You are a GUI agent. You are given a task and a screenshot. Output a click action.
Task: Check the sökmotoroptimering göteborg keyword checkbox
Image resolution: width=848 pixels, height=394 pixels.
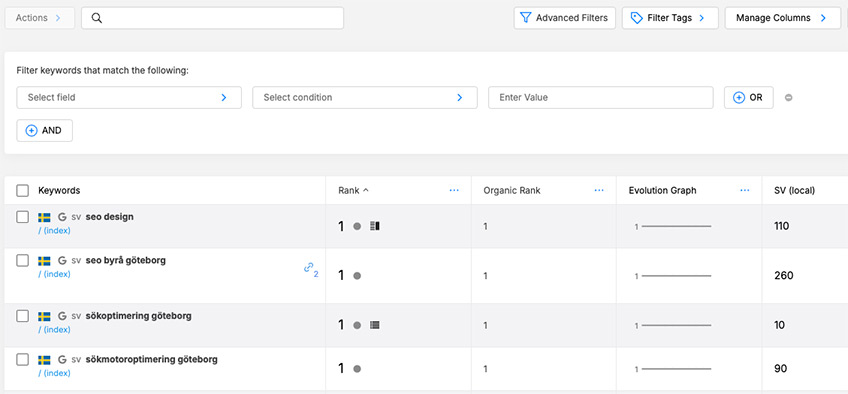[22, 359]
